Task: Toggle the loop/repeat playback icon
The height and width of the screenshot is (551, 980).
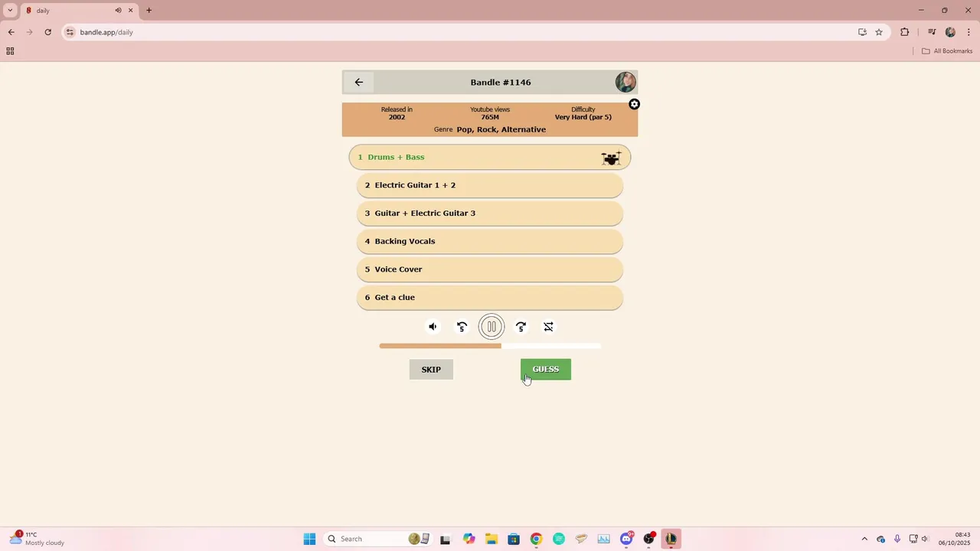Action: (548, 327)
